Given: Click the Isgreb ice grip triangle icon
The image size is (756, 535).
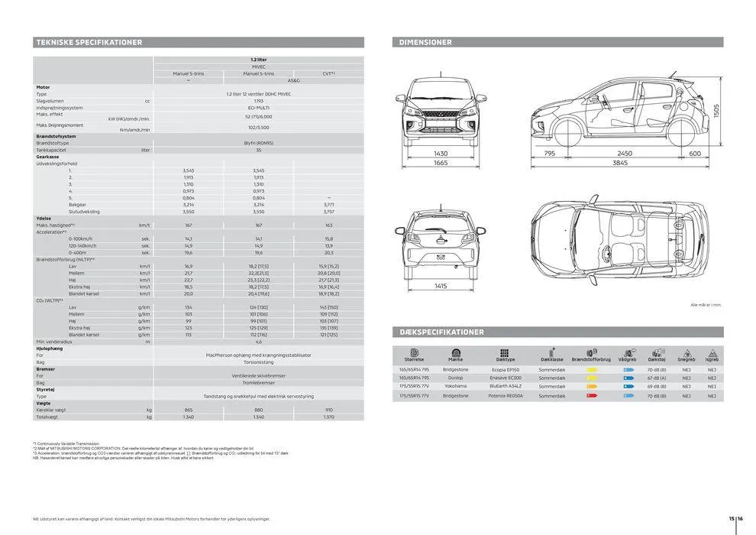Looking at the screenshot, I should 712,352.
